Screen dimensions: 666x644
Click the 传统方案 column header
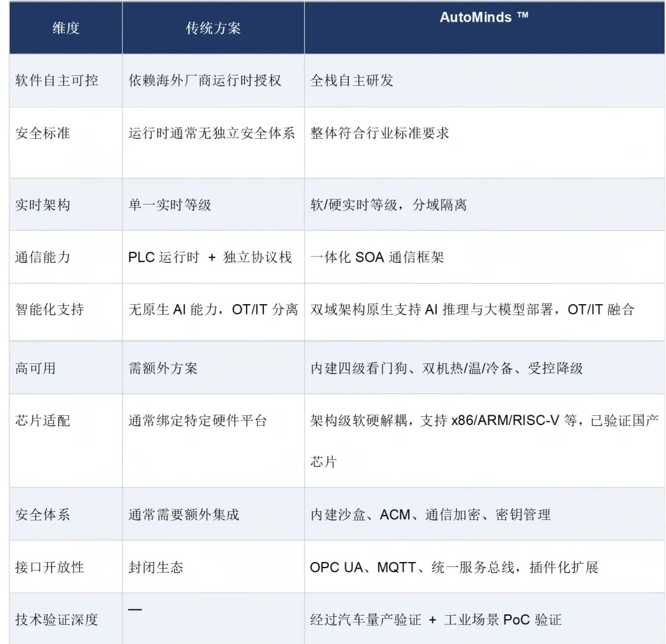(213, 28)
